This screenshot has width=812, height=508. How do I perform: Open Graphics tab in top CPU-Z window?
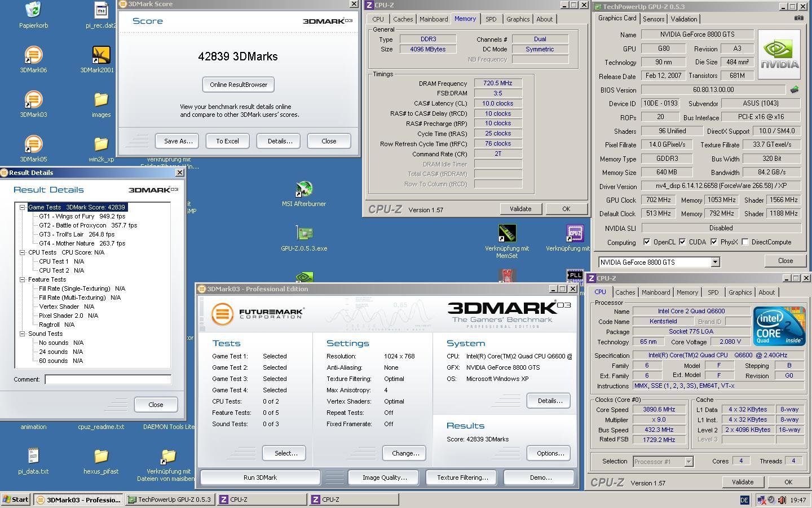518,19
